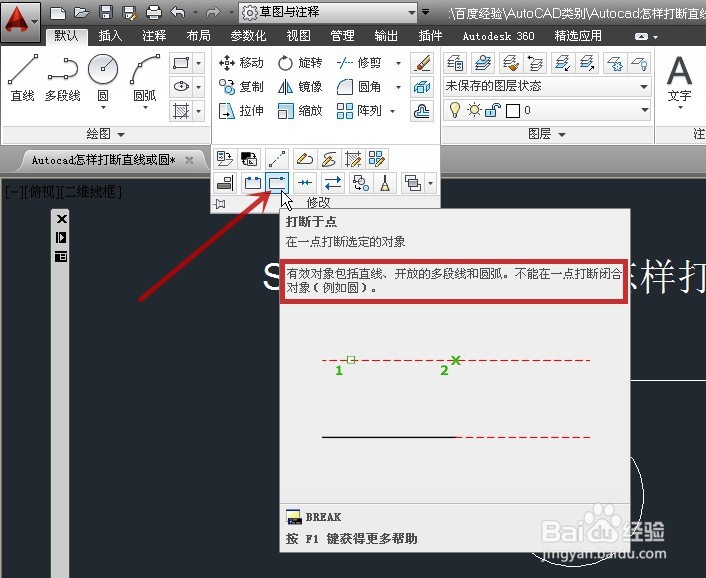Toggle the layer lock padlock icon

tap(493, 110)
